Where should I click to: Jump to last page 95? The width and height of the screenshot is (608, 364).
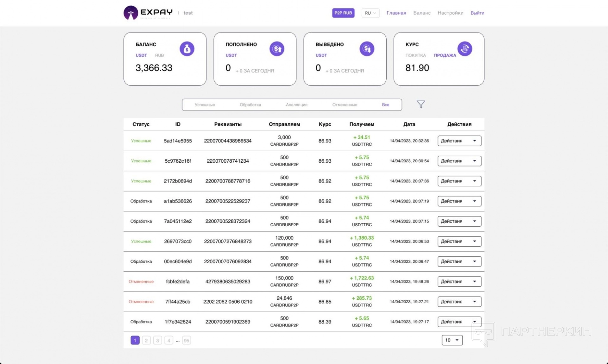point(187,341)
